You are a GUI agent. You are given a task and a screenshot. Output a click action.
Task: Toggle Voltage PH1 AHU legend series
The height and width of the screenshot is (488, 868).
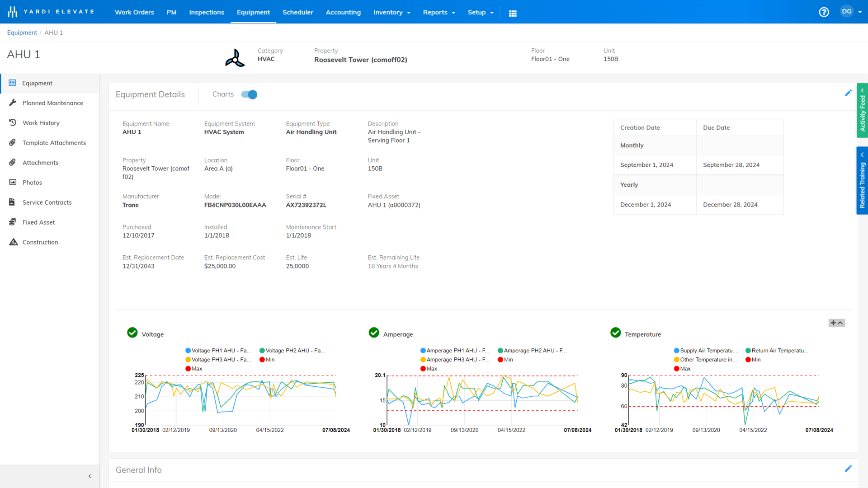[x=218, y=351]
